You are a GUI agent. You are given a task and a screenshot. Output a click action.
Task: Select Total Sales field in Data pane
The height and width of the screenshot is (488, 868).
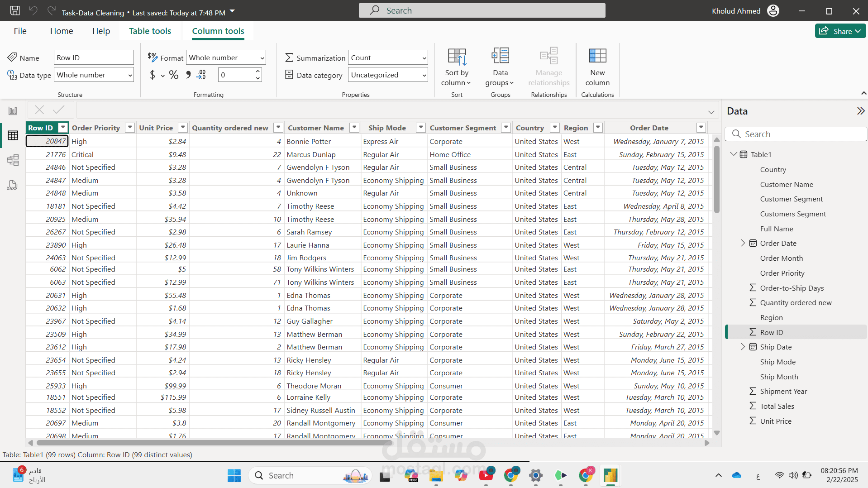(x=777, y=406)
